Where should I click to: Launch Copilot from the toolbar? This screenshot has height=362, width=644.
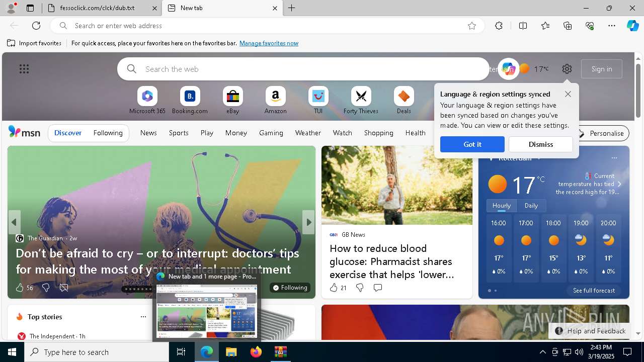[632, 26]
